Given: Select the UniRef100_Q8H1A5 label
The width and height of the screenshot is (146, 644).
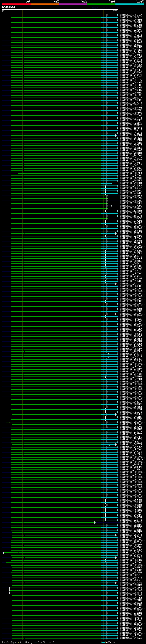Looking at the screenshot, I should pos(131,93).
